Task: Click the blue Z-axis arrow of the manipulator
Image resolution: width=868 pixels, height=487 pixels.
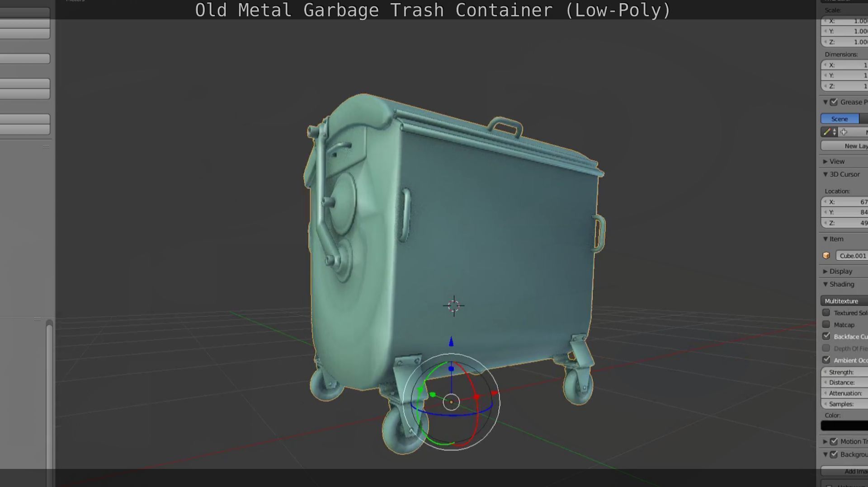Action: pyautogui.click(x=451, y=342)
